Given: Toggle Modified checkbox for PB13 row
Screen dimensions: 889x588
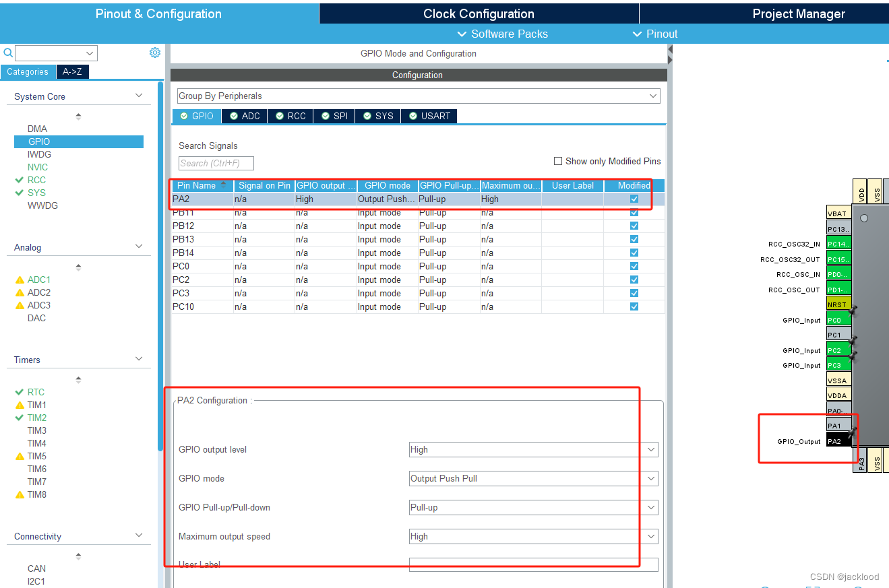Looking at the screenshot, I should [634, 239].
